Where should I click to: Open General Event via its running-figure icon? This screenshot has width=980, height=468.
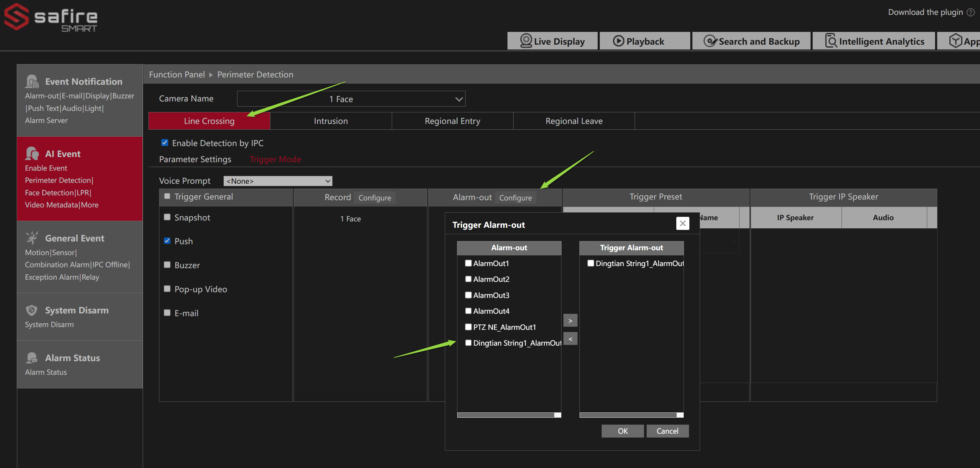32,238
